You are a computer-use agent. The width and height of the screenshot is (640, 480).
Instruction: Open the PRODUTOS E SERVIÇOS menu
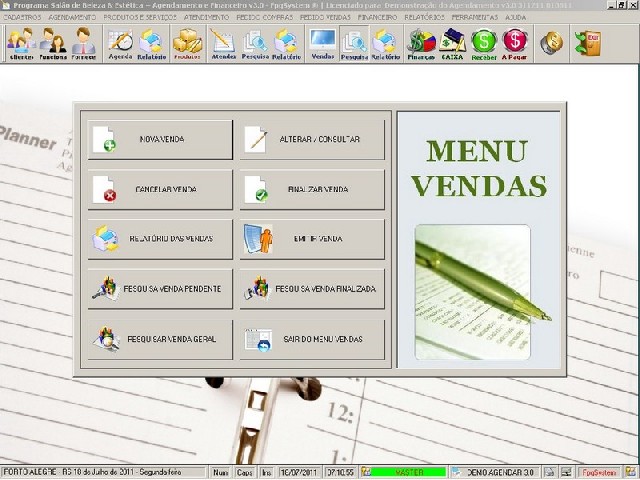point(140,18)
